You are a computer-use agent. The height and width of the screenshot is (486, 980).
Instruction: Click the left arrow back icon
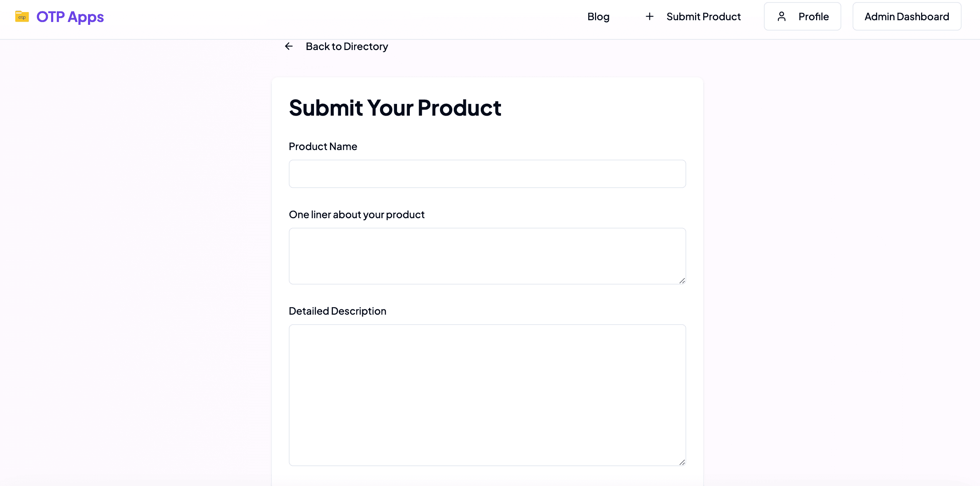pyautogui.click(x=289, y=46)
